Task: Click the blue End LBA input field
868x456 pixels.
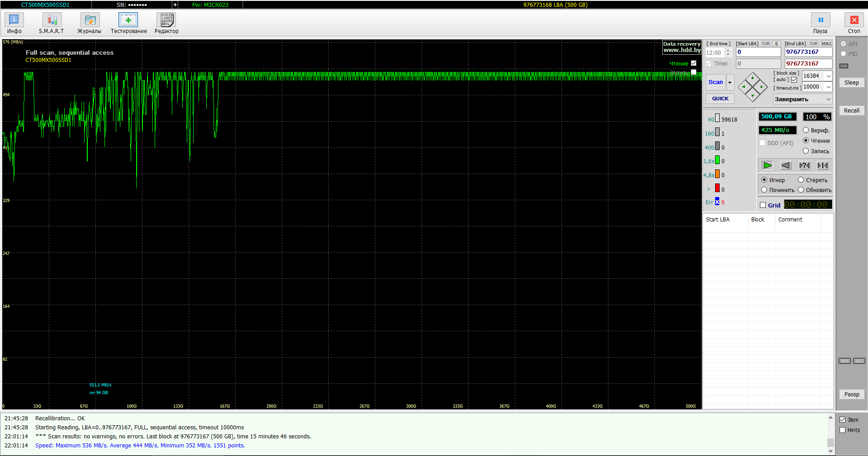Action: [808, 52]
